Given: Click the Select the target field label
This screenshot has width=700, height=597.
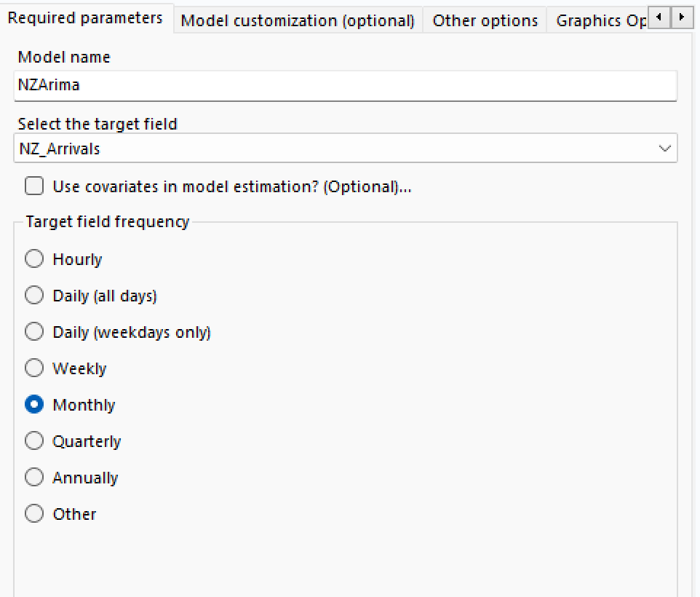Looking at the screenshot, I should pos(98,124).
